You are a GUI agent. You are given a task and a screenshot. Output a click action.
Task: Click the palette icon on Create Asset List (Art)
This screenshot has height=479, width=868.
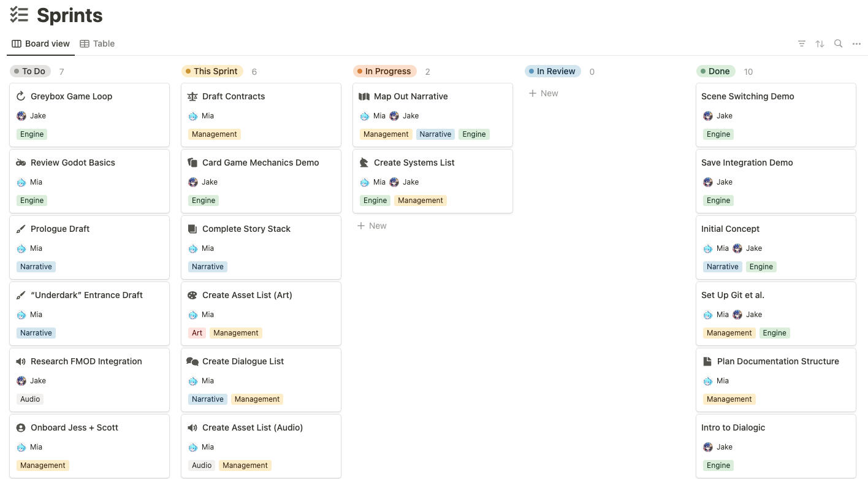point(192,295)
